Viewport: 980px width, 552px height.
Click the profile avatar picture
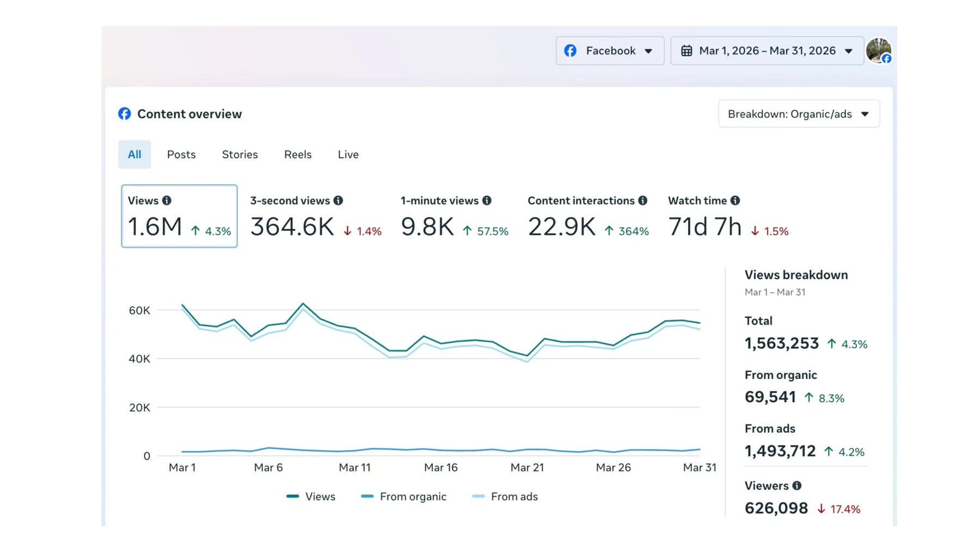tap(878, 51)
